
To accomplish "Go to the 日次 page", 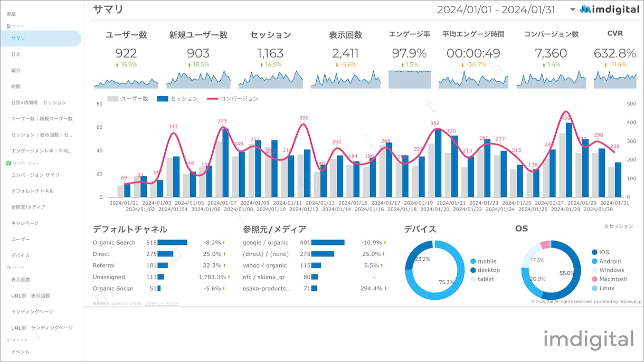I will [16, 54].
